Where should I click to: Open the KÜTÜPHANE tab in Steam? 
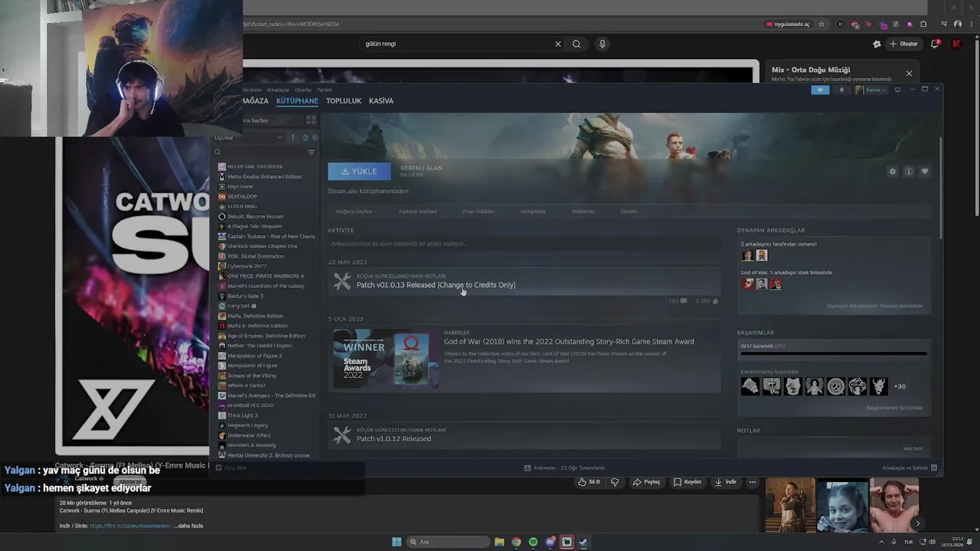(297, 101)
